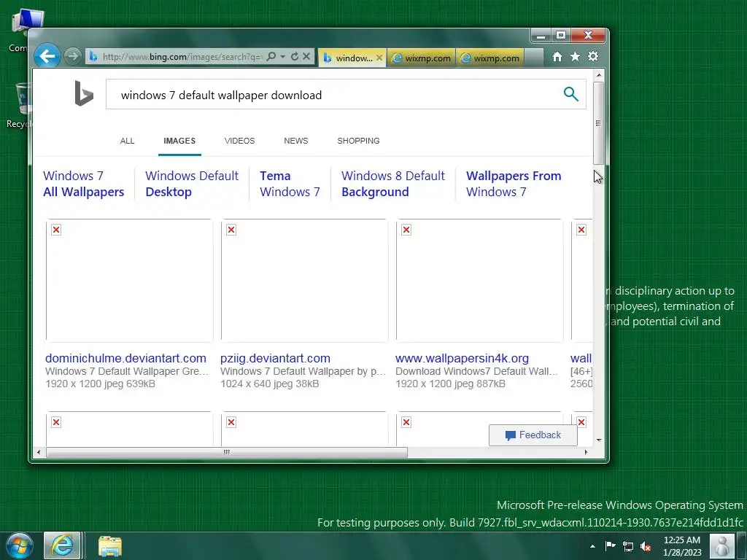747x560 pixels.
Task: Stop loading with the address bar X icon
Action: pyautogui.click(x=306, y=56)
